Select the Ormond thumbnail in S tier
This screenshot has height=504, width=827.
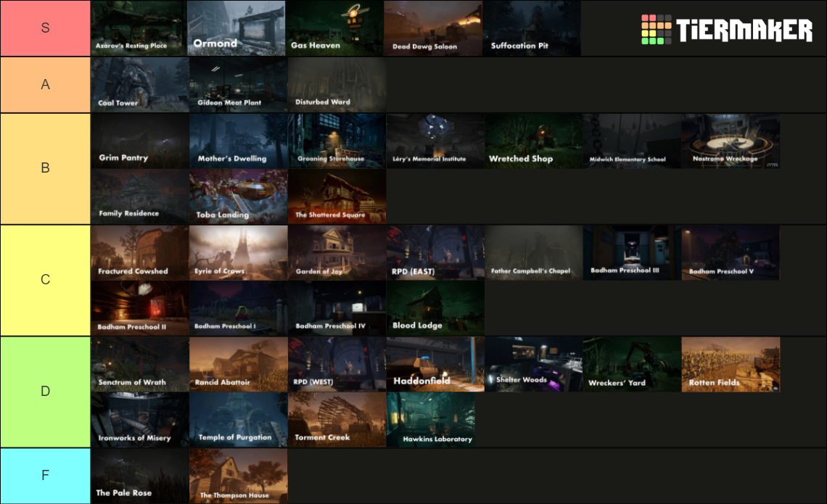tap(236, 28)
